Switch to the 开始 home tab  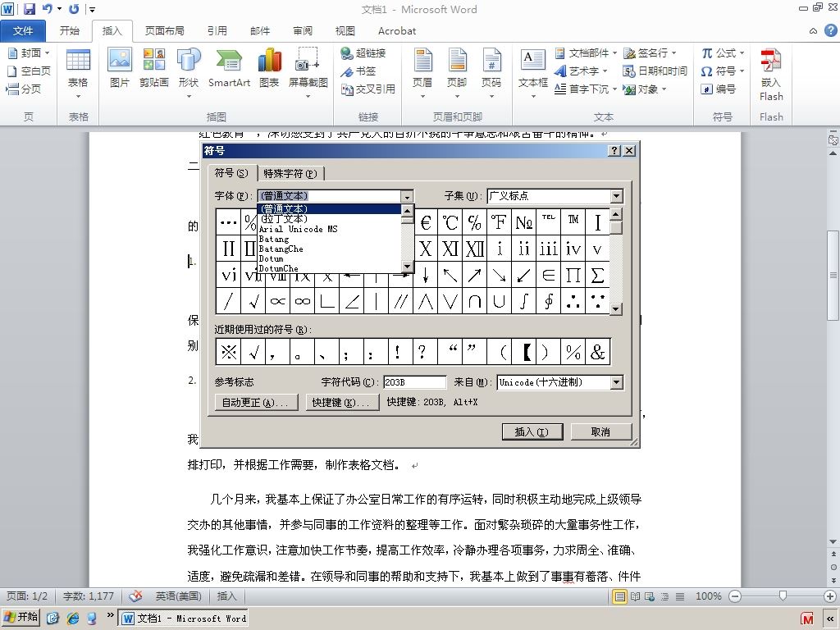[69, 31]
